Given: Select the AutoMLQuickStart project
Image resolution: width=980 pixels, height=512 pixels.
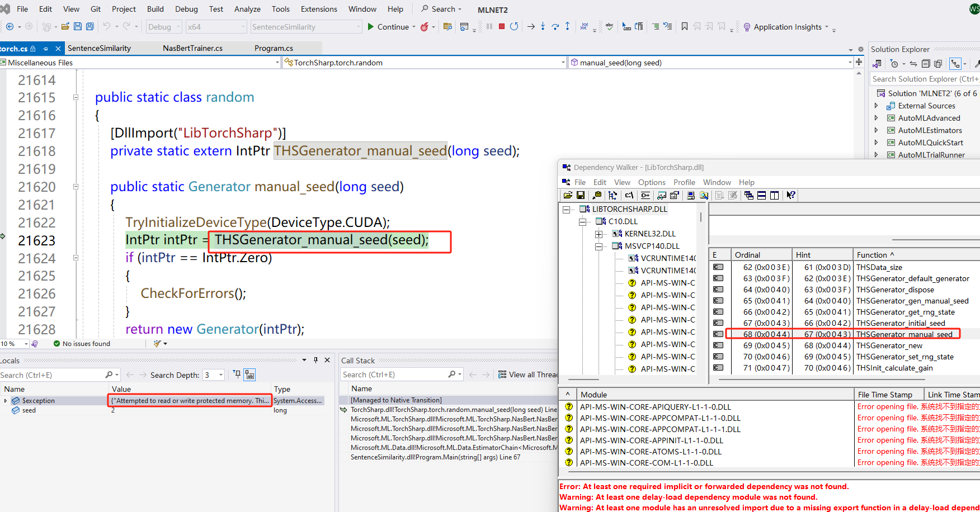Looking at the screenshot, I should 930,143.
